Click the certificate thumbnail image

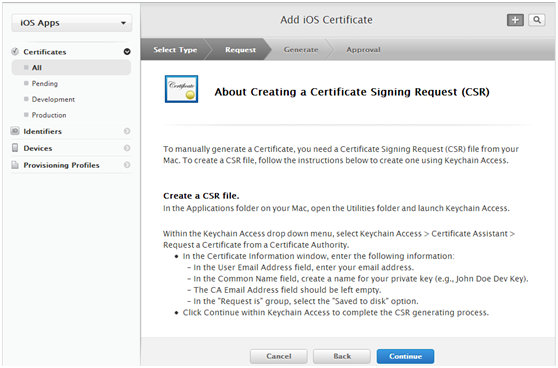click(181, 89)
